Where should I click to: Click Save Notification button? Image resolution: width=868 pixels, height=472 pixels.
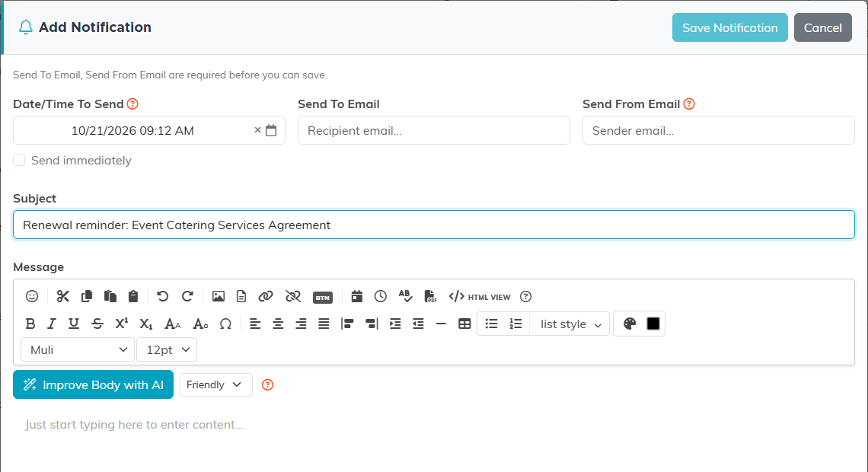coord(729,27)
